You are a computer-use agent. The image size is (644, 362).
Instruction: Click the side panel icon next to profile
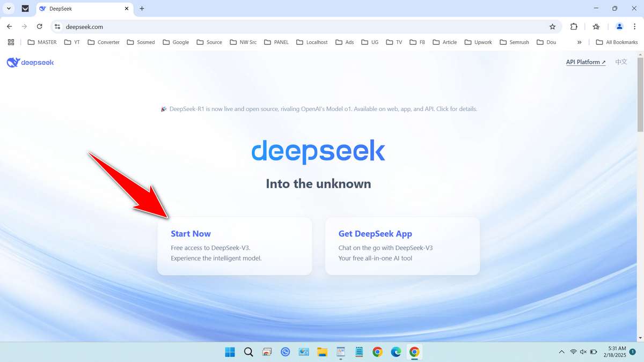click(596, 26)
